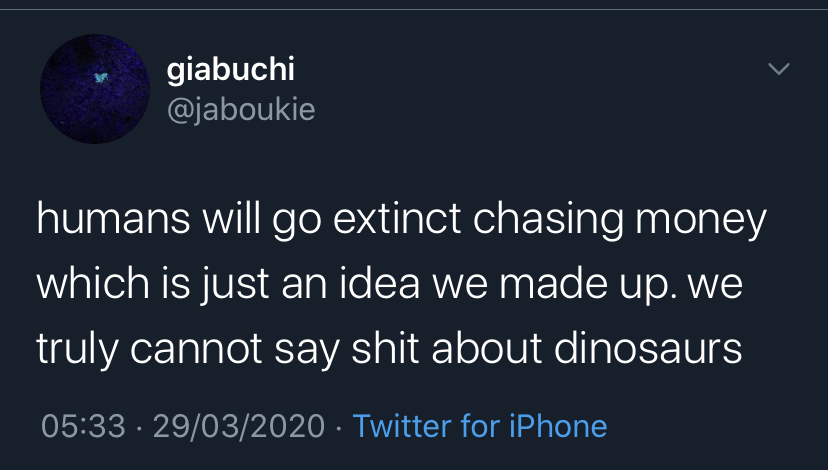Select the 29/03/2020 date
The height and width of the screenshot is (470, 828).
239,426
